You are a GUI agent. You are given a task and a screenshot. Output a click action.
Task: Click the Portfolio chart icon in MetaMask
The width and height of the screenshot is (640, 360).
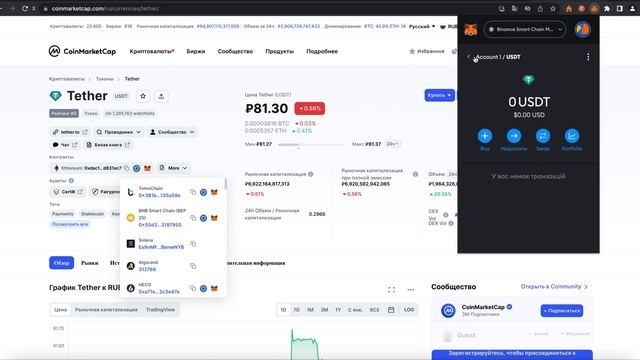click(572, 136)
